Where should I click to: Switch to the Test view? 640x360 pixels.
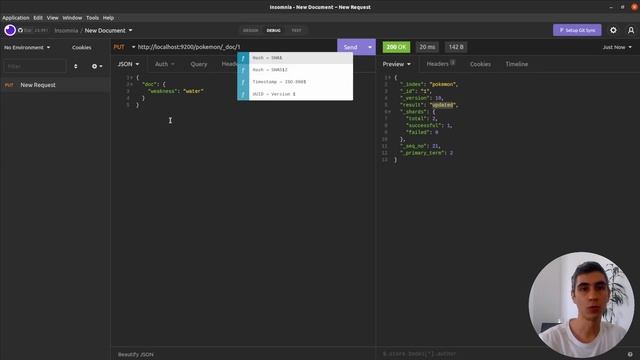coord(296,31)
